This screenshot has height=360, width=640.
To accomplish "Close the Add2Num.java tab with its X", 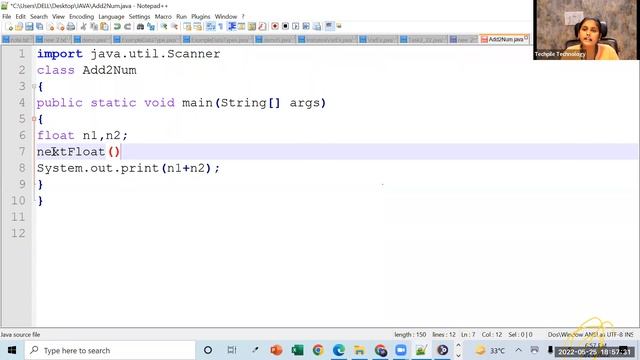I will pos(526,38).
